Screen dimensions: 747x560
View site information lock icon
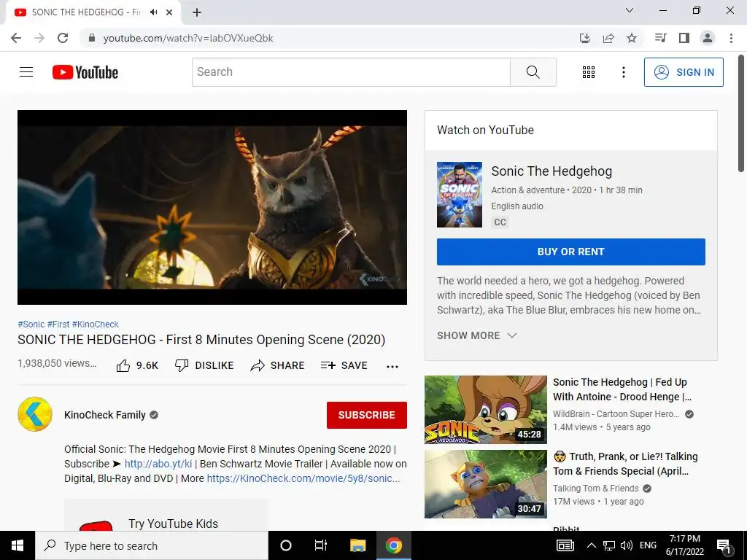[92, 38]
